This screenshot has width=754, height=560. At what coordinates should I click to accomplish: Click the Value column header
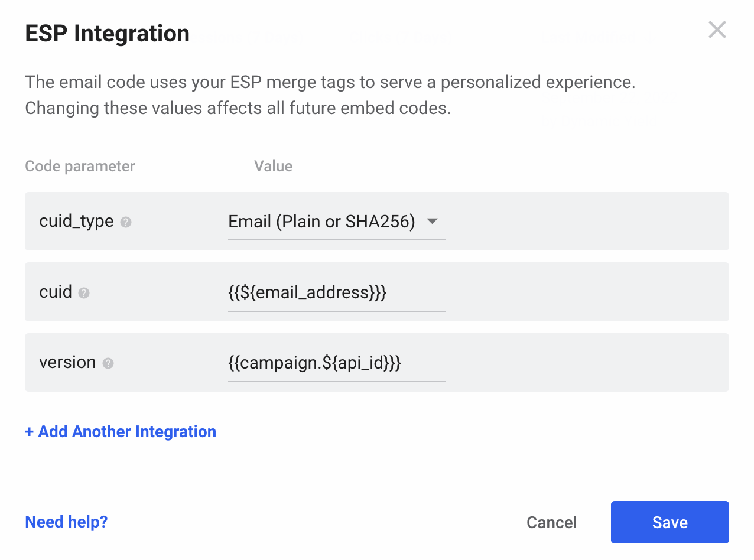coord(273,167)
